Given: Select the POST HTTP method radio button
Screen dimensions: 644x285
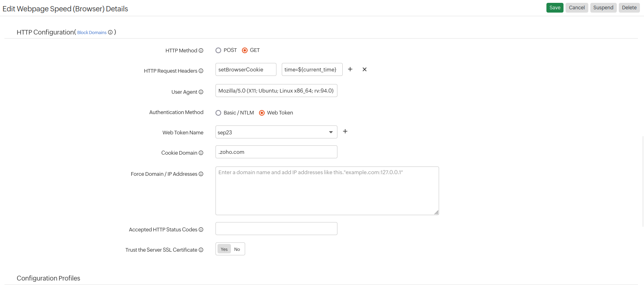Looking at the screenshot, I should 218,50.
